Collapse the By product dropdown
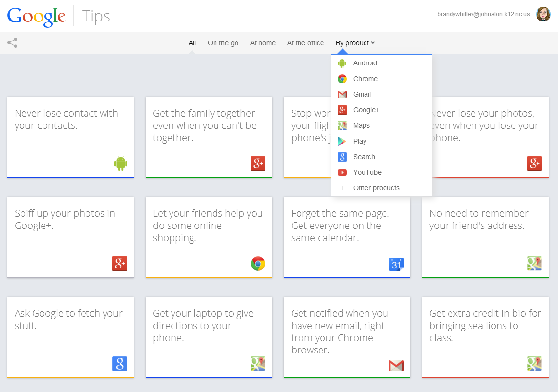 click(x=355, y=43)
